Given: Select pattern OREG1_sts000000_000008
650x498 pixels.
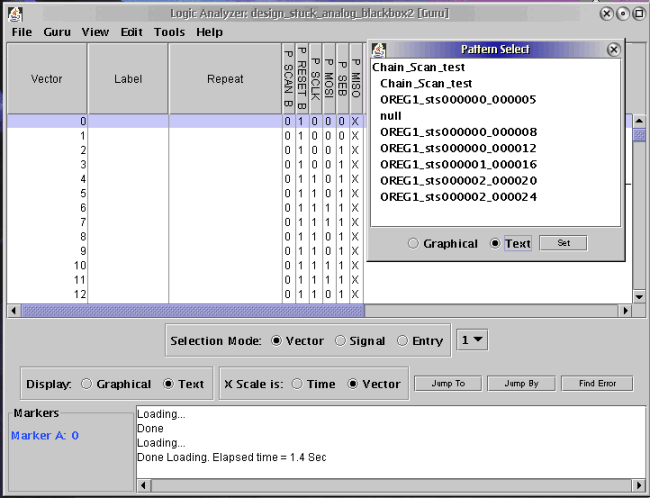Looking at the screenshot, I should coord(458,132).
